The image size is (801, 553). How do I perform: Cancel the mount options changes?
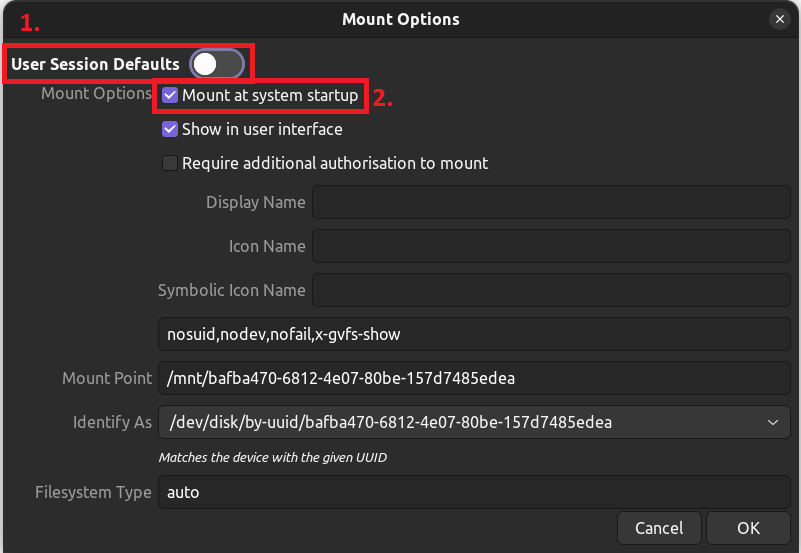click(659, 528)
